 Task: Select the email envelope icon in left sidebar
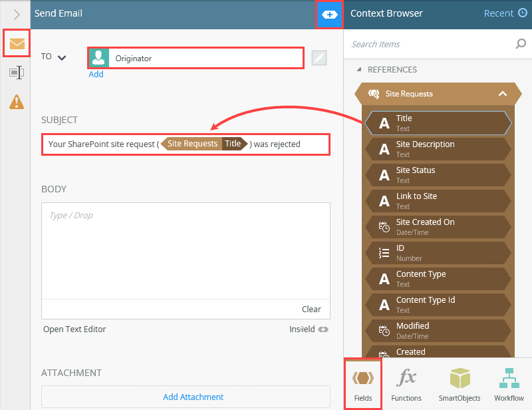click(x=17, y=43)
